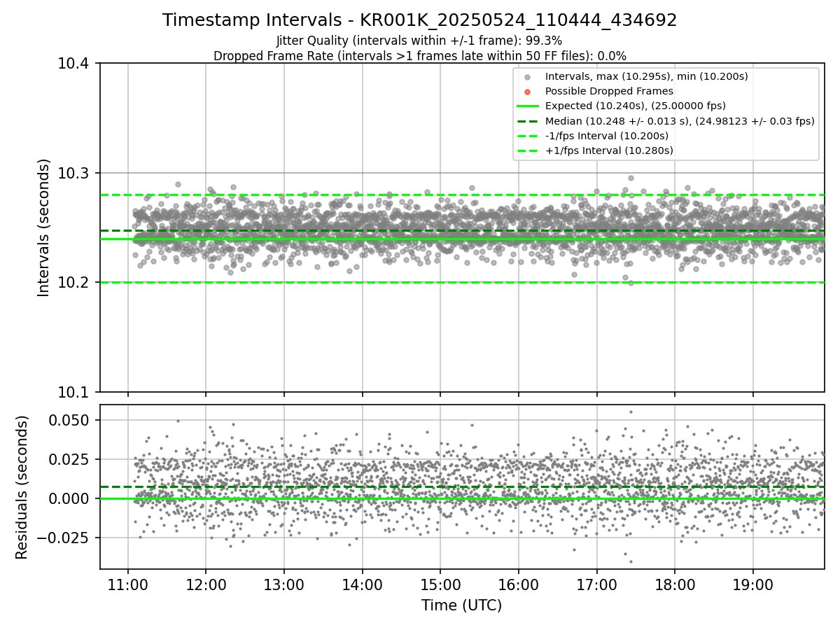
Task: Click the 19:00 tick label on time axis
Action: click(x=753, y=584)
